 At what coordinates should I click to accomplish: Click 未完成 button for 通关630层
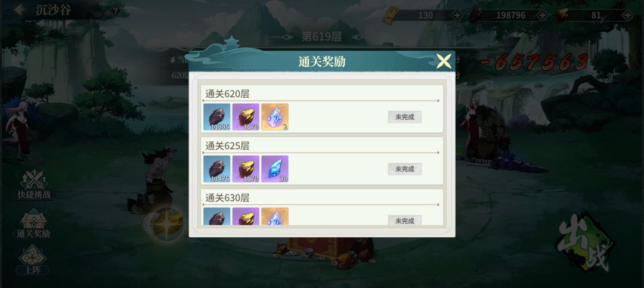(x=404, y=221)
